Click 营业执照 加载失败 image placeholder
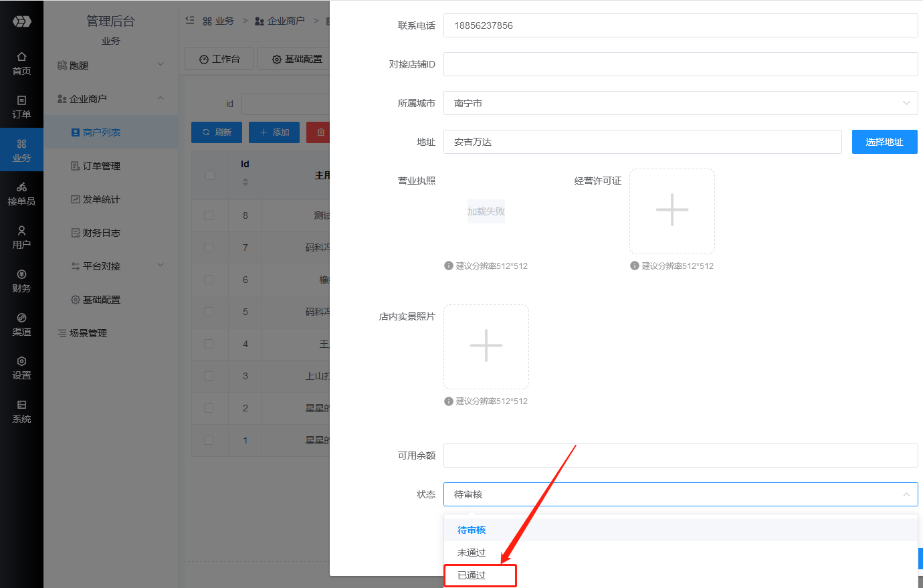This screenshot has height=588, width=923. tap(486, 211)
